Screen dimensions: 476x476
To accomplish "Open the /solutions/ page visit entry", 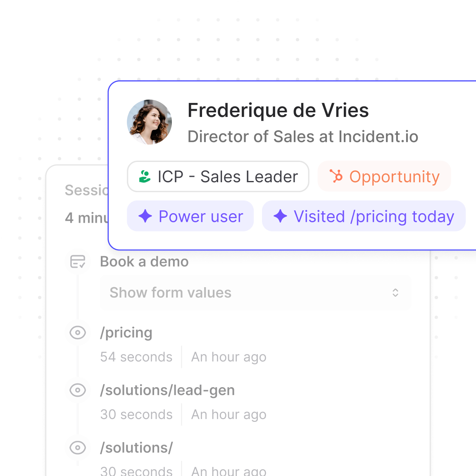I will click(x=136, y=447).
